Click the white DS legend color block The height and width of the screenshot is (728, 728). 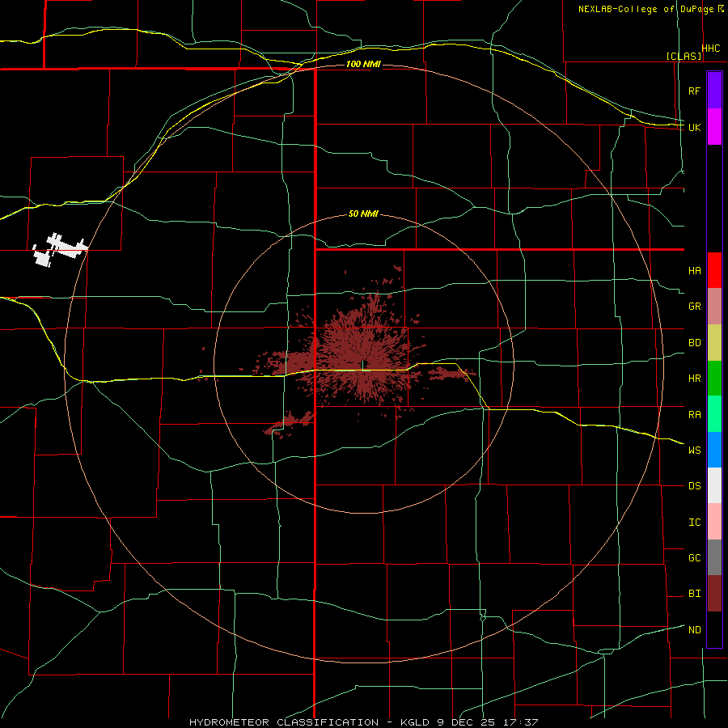[x=714, y=485]
